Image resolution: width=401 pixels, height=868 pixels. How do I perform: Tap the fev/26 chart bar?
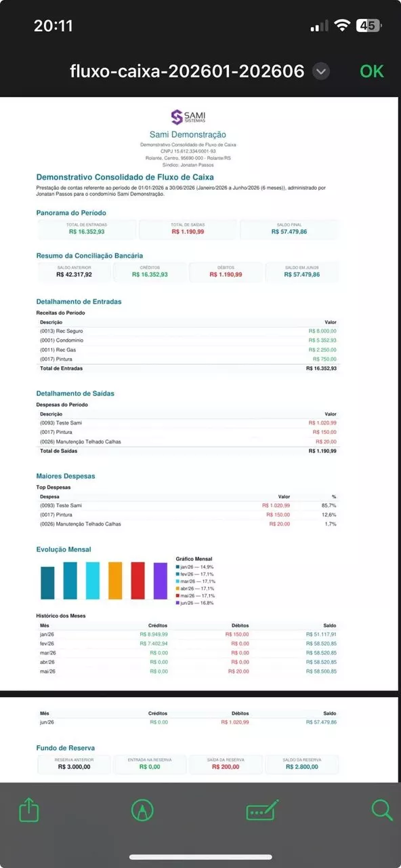coord(70,580)
